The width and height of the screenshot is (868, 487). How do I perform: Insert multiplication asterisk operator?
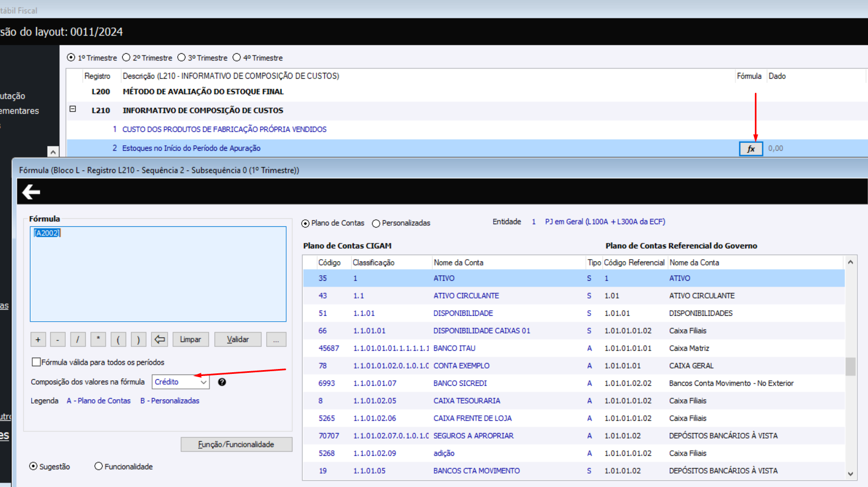pos(98,339)
